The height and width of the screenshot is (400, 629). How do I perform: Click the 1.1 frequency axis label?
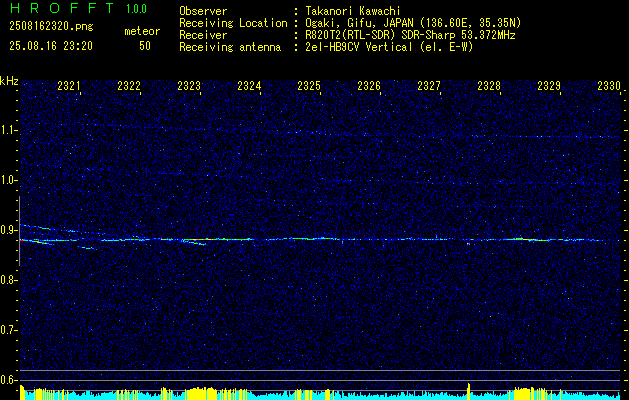pos(9,130)
